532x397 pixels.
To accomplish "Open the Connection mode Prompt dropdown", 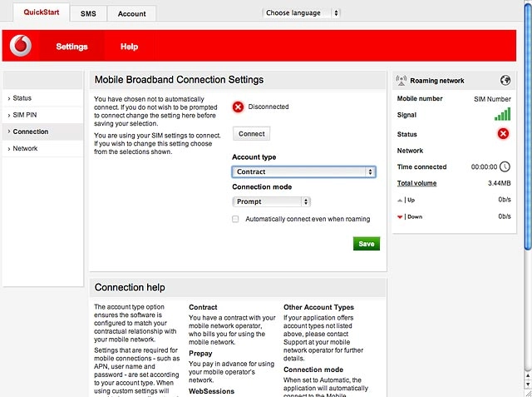I will point(272,201).
